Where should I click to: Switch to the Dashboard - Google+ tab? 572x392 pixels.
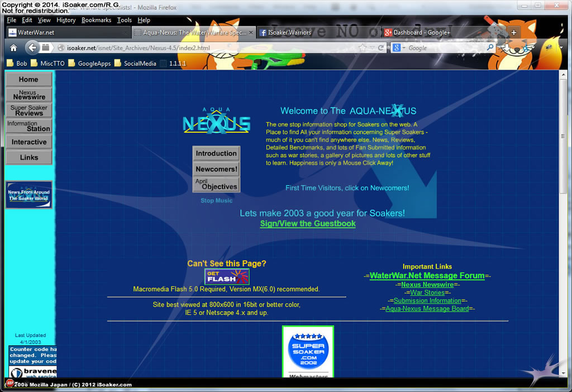pyautogui.click(x=443, y=32)
